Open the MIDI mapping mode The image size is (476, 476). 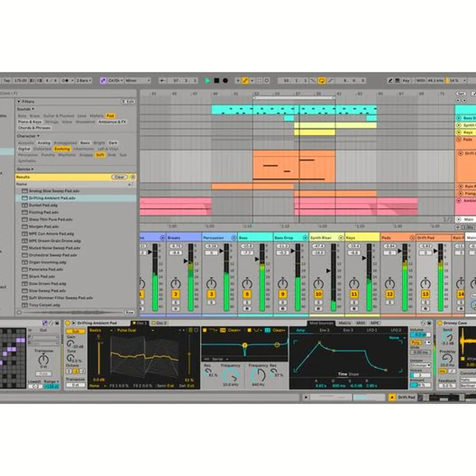click(420, 81)
